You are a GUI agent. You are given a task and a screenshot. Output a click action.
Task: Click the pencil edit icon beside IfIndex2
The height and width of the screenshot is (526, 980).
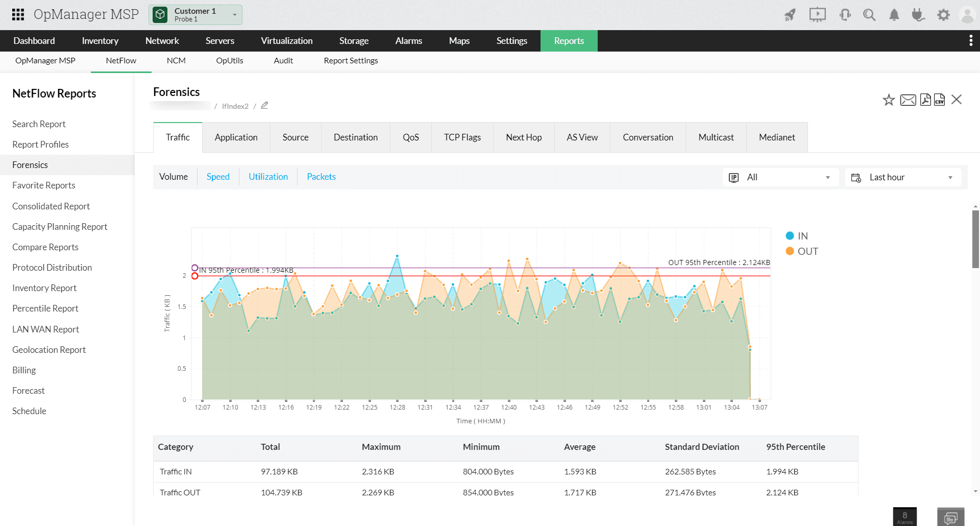[x=264, y=106]
